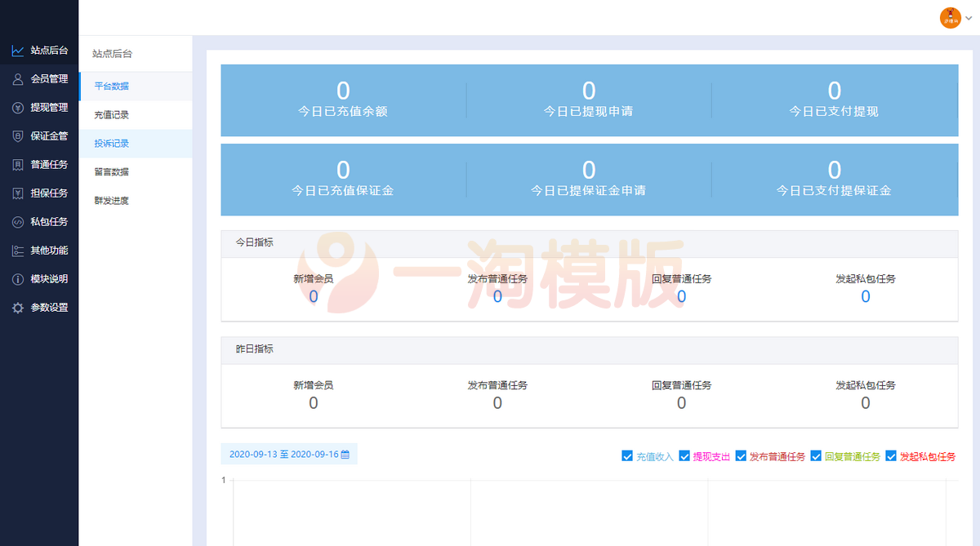The width and height of the screenshot is (980, 546).
Task: Click the 0 link under today's 新增会员
Action: tap(313, 297)
